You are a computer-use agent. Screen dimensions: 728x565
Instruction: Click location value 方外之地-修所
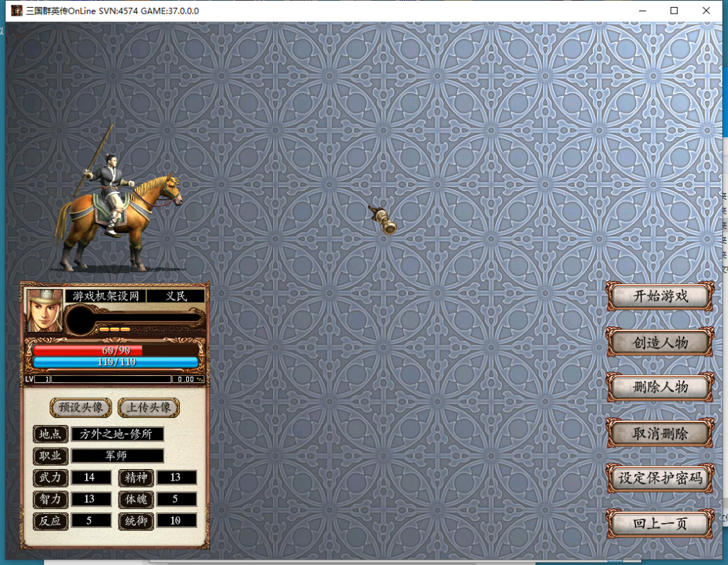click(x=117, y=434)
